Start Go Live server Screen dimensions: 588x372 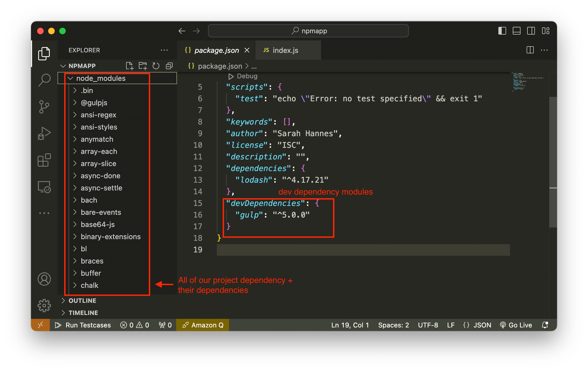(516, 325)
